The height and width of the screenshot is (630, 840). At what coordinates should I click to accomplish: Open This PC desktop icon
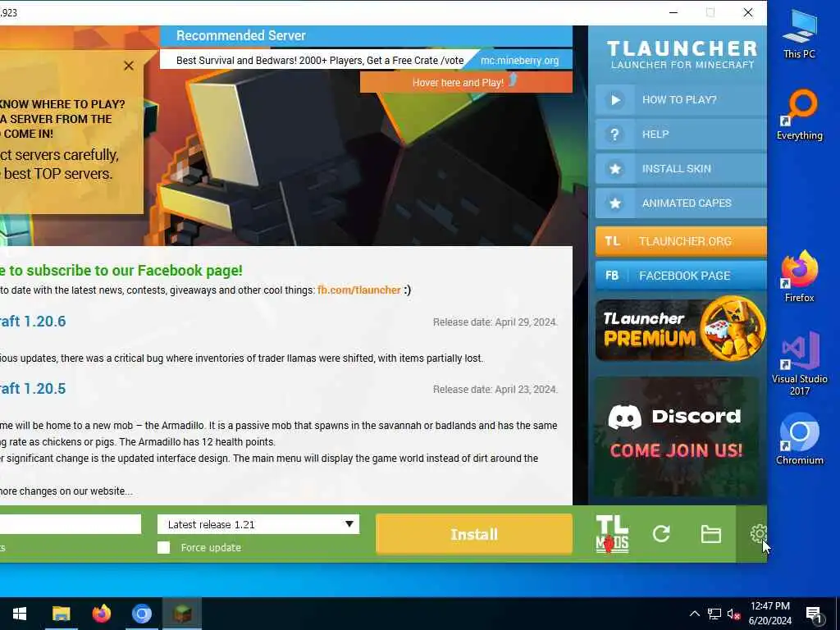click(799, 35)
